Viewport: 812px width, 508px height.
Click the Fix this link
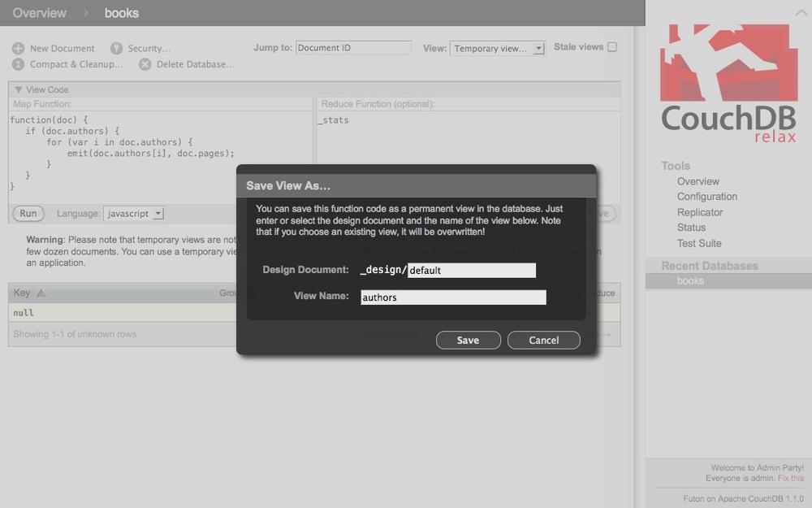[x=791, y=478]
